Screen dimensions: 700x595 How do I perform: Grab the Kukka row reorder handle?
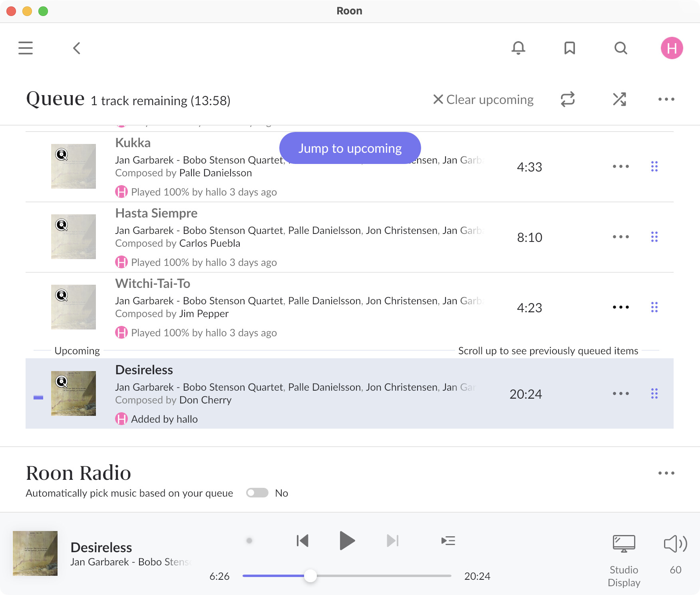[x=654, y=166]
